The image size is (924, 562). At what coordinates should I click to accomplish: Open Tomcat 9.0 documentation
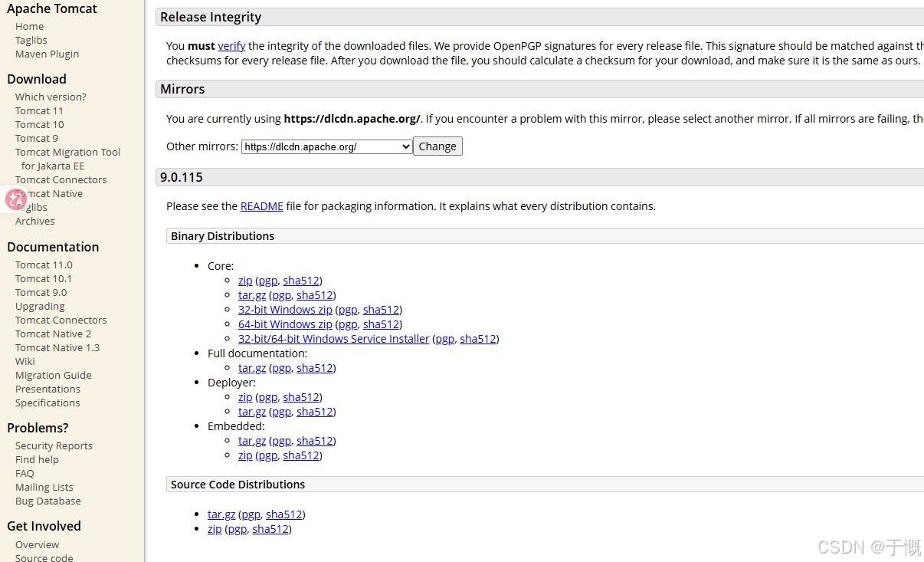click(x=41, y=292)
